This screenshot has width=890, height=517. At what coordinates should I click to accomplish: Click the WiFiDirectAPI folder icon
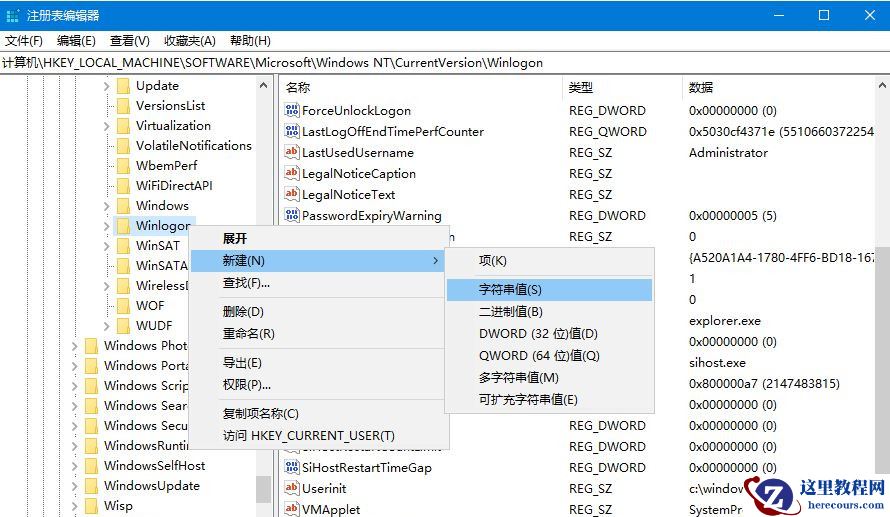123,186
